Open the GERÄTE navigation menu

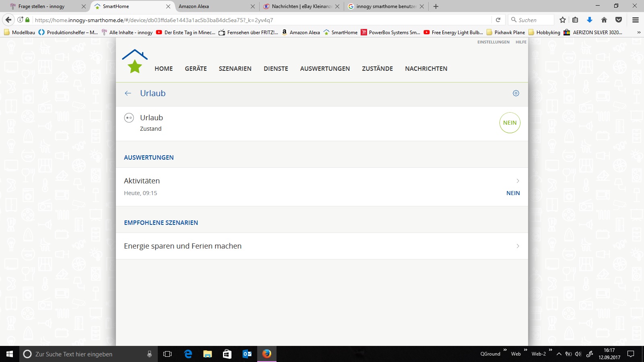coord(196,69)
